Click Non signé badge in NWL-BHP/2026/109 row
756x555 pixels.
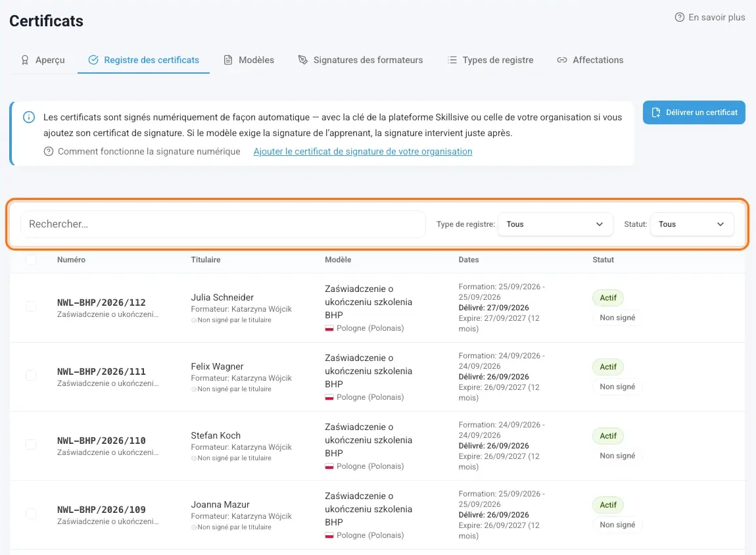click(x=617, y=525)
